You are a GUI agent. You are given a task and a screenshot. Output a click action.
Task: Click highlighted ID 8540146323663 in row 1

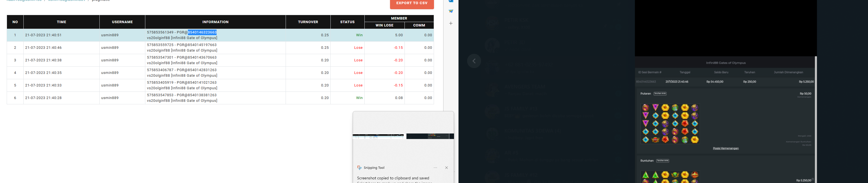point(202,32)
